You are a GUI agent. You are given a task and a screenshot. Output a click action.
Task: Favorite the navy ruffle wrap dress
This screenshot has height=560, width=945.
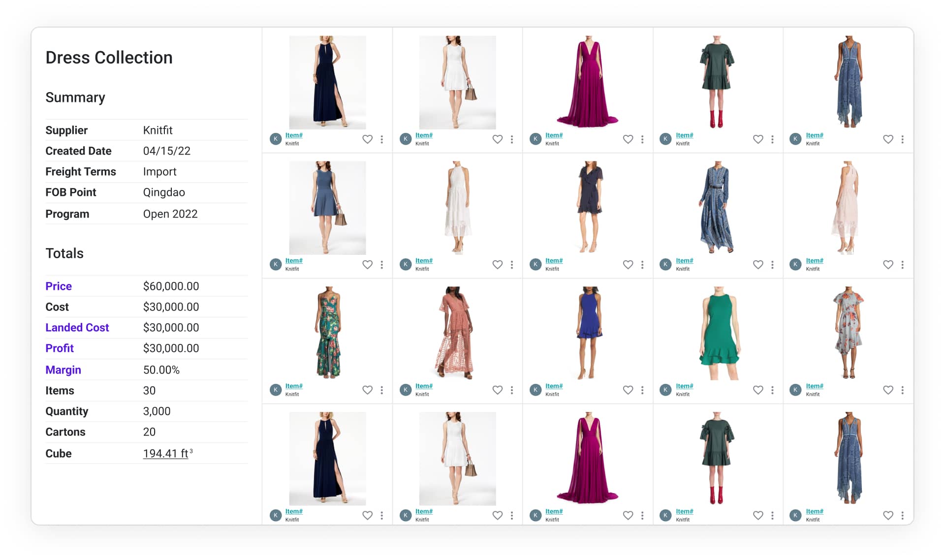(x=628, y=265)
